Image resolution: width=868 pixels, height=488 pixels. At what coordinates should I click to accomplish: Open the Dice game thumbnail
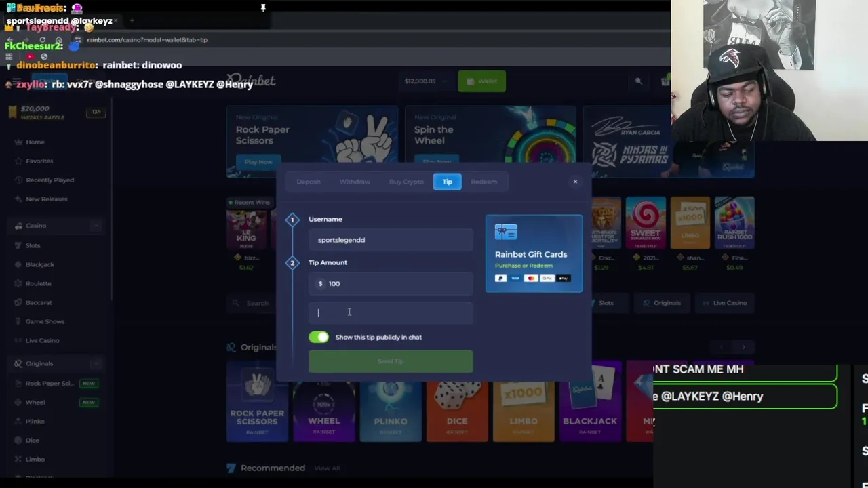457,401
